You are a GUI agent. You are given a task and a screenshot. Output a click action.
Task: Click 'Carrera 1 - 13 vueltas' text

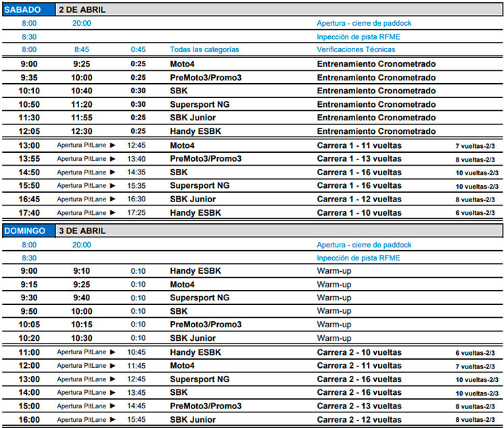tap(359, 159)
